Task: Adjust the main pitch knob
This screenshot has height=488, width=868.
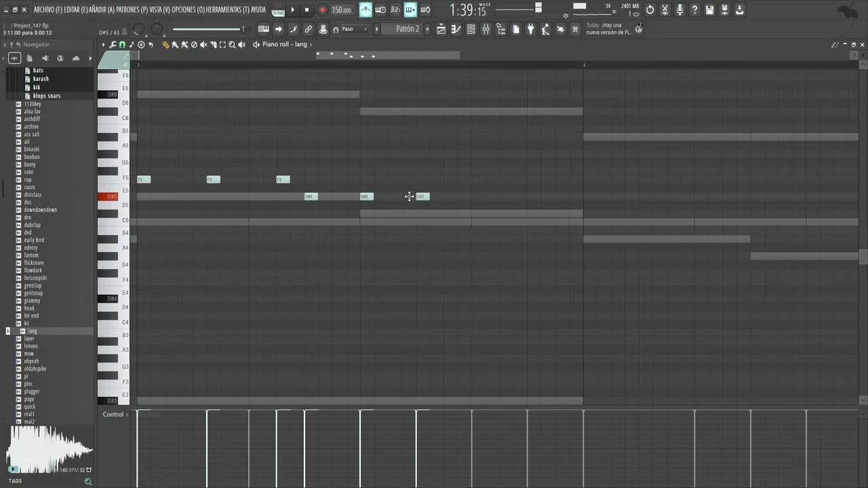Action: click(157, 29)
